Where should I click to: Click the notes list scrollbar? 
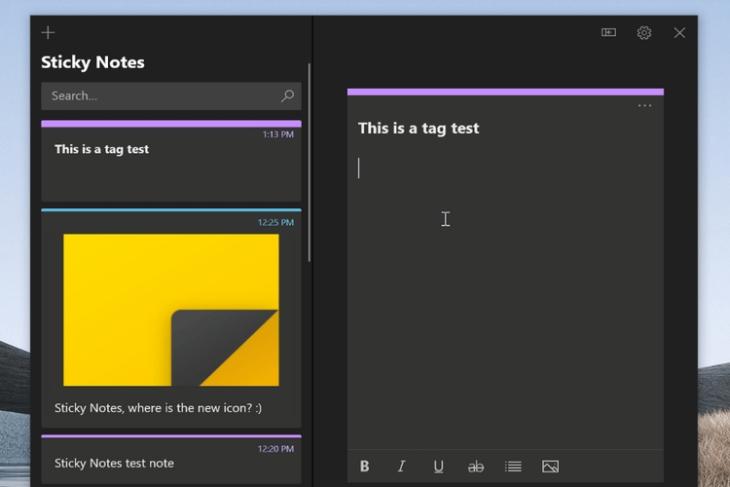(x=309, y=162)
